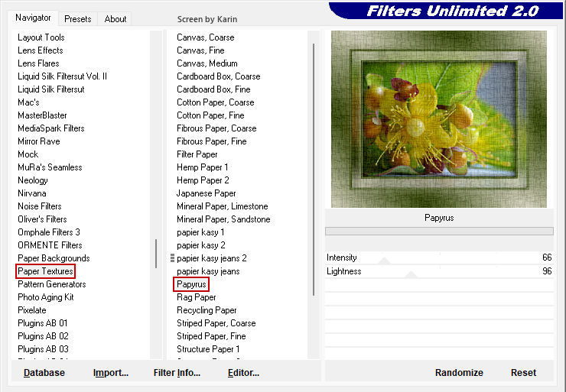
Task: Click the Database button
Action: tap(44, 373)
